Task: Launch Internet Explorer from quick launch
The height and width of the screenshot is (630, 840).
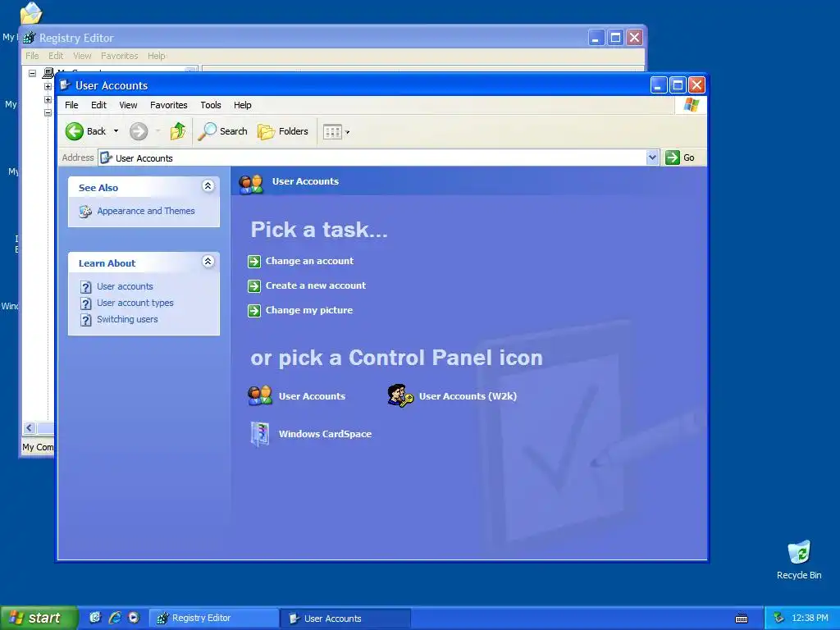Action: point(115,618)
